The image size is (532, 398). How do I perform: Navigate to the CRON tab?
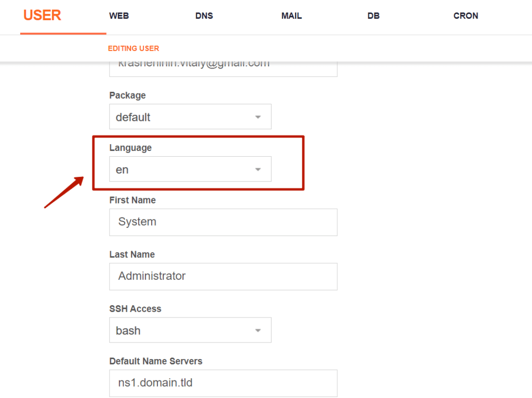click(x=465, y=16)
